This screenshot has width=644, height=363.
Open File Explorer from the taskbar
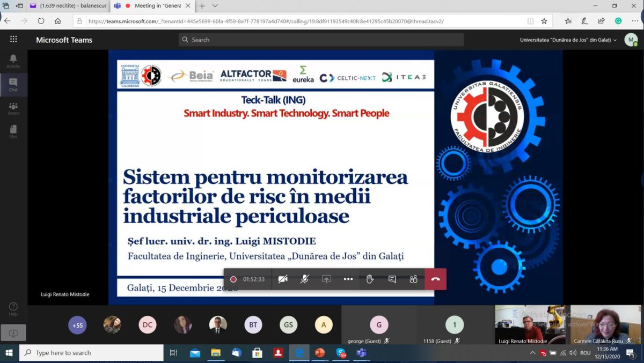216,353
